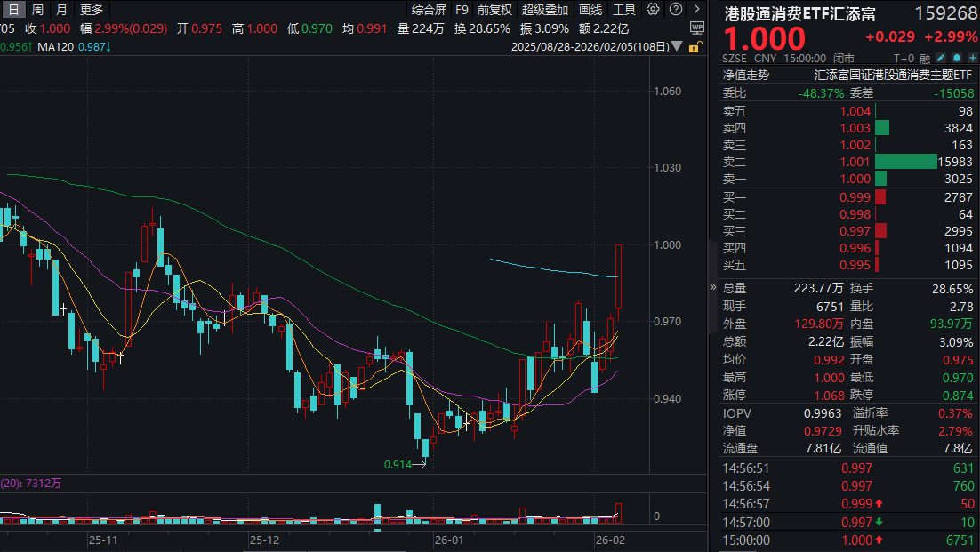
Task: Click the WP icon below the toolbar
Action: coord(697,26)
